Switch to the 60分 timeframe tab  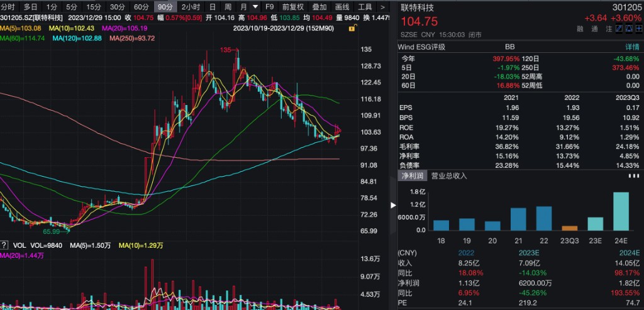tap(142, 6)
